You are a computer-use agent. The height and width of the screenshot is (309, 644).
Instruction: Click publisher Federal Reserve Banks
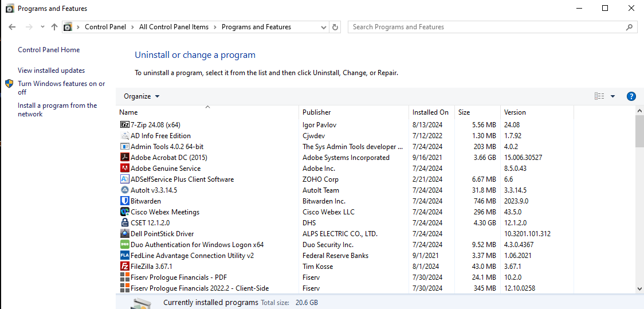pos(336,256)
